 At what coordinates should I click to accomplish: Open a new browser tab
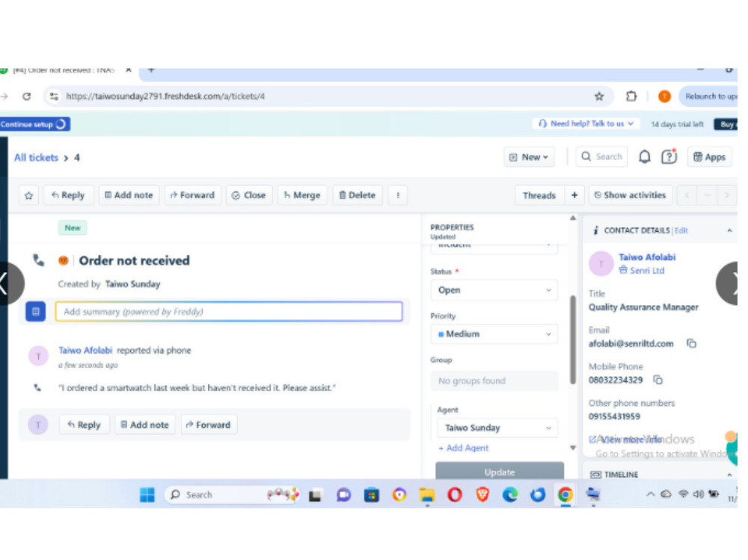point(151,70)
